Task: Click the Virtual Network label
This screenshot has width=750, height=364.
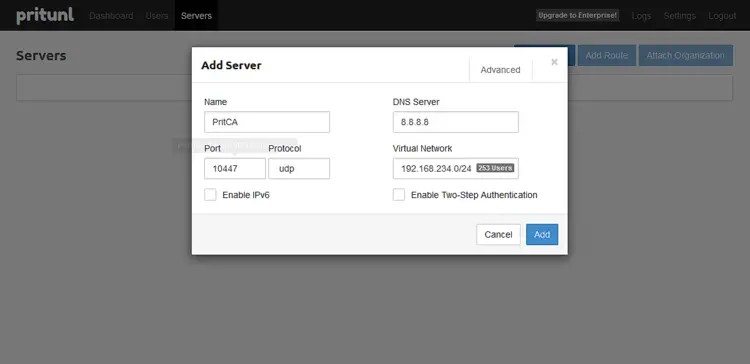Action: 422,149
